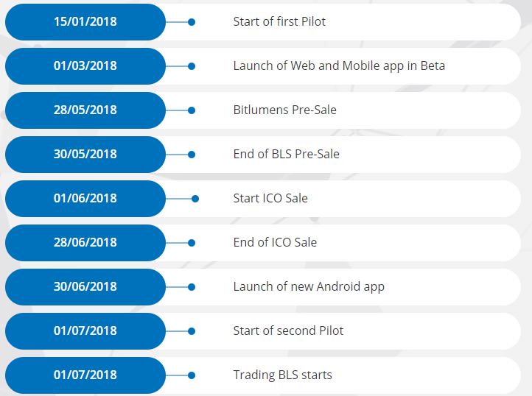Viewport: 532px width, 396px height.
Task: Click the connector dot beside 30/06/2018
Action: pyautogui.click(x=192, y=287)
